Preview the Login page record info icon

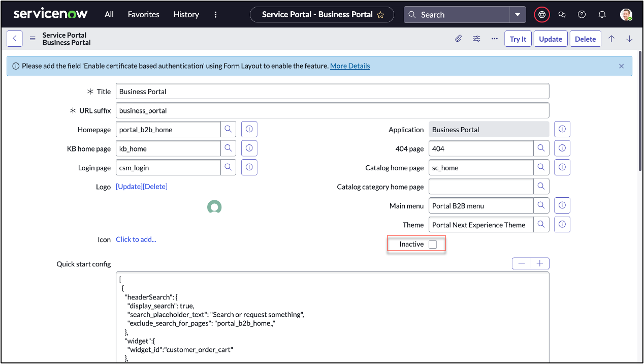click(249, 167)
